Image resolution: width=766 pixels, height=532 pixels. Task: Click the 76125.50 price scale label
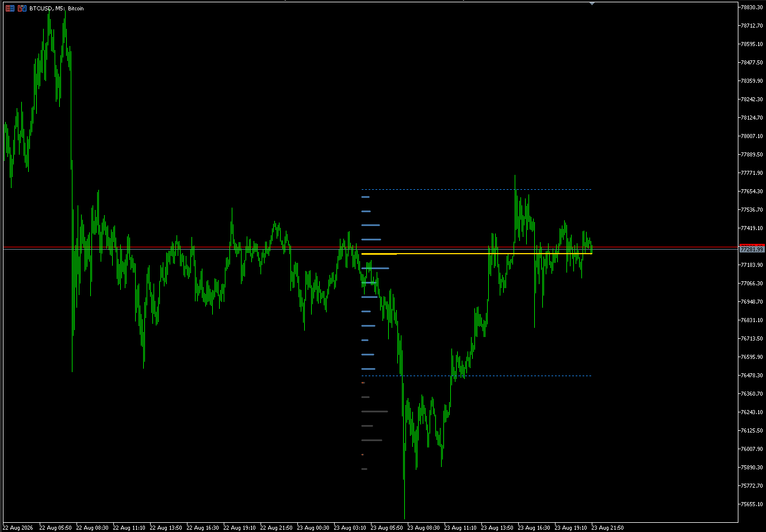click(752, 430)
